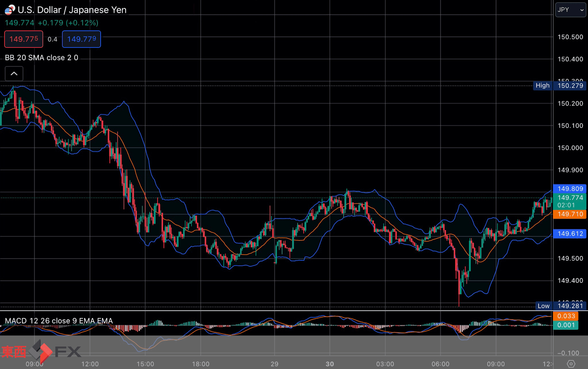
Task: Open the JPY currency dropdown
Action: tap(571, 10)
